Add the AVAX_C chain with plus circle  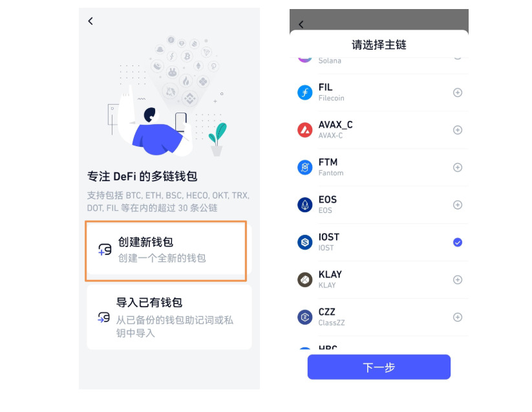(x=458, y=130)
